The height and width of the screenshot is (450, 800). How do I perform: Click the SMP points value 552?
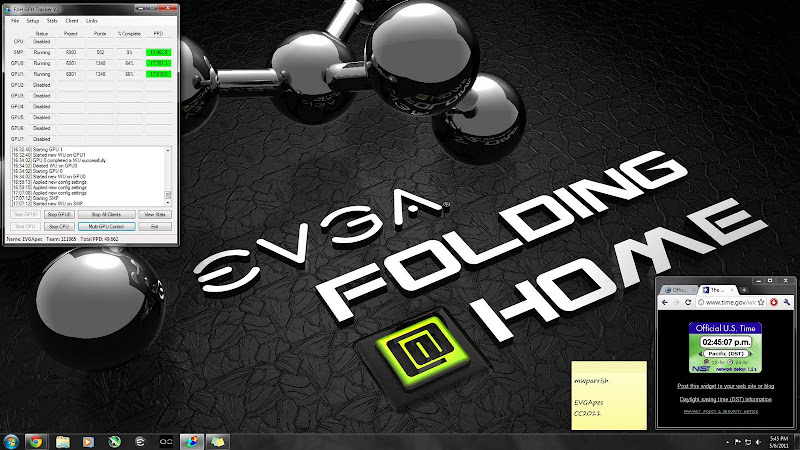(100, 53)
